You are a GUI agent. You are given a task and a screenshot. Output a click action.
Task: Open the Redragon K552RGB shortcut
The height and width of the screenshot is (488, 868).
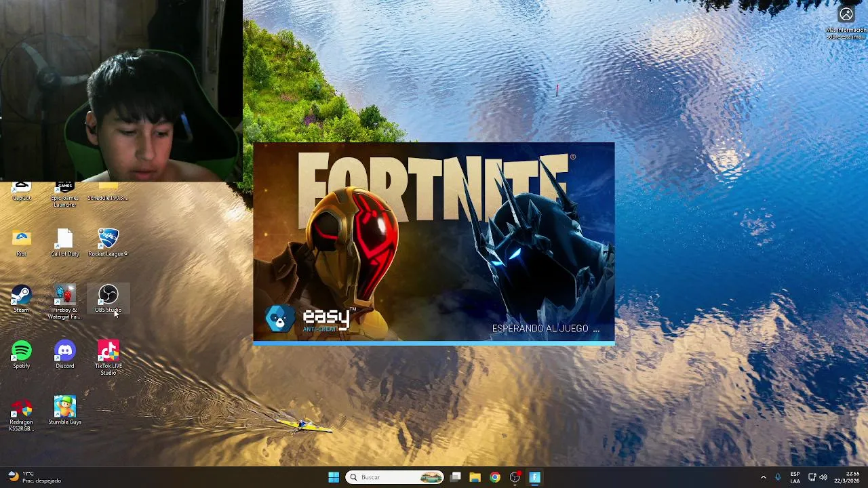click(21, 414)
